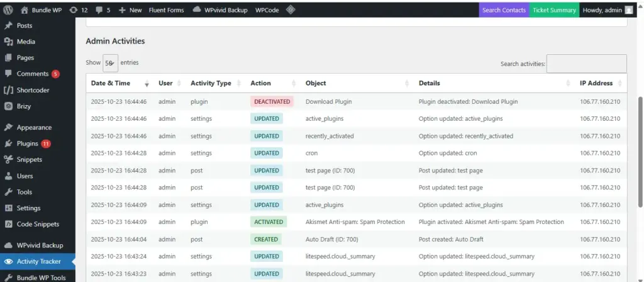Click the recently_activated object cell
The image size is (644, 282).
click(330, 136)
